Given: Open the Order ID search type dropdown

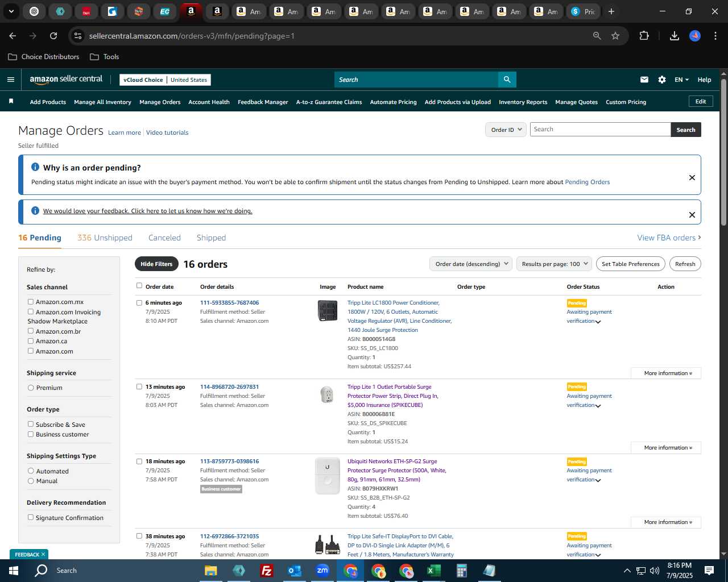Looking at the screenshot, I should coord(506,130).
